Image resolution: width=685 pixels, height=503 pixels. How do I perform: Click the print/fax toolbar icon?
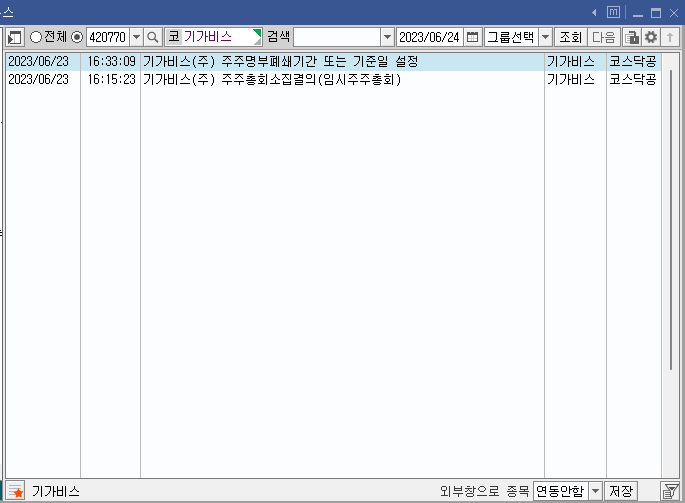click(x=631, y=37)
